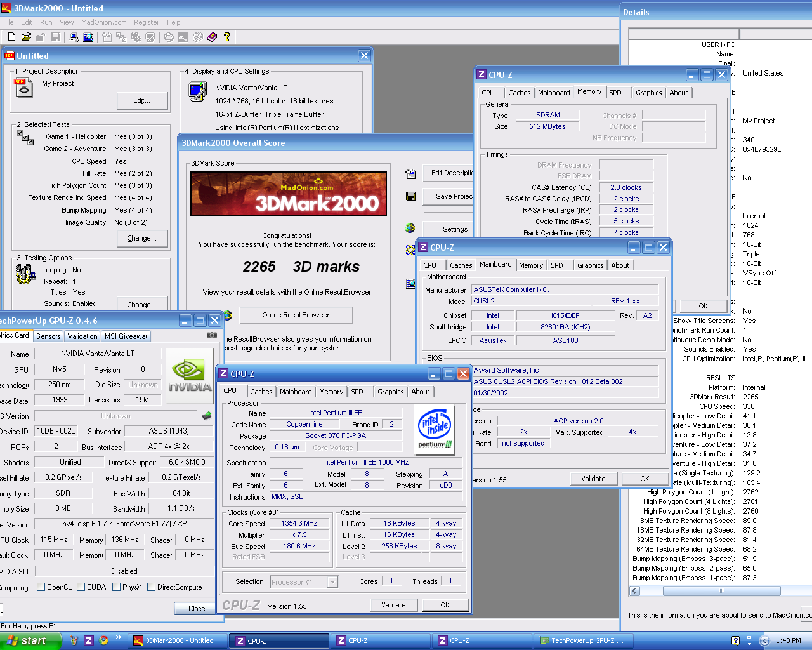This screenshot has height=650, width=812.
Task: Open the File menu in 3DMark2000
Action: (x=8, y=22)
